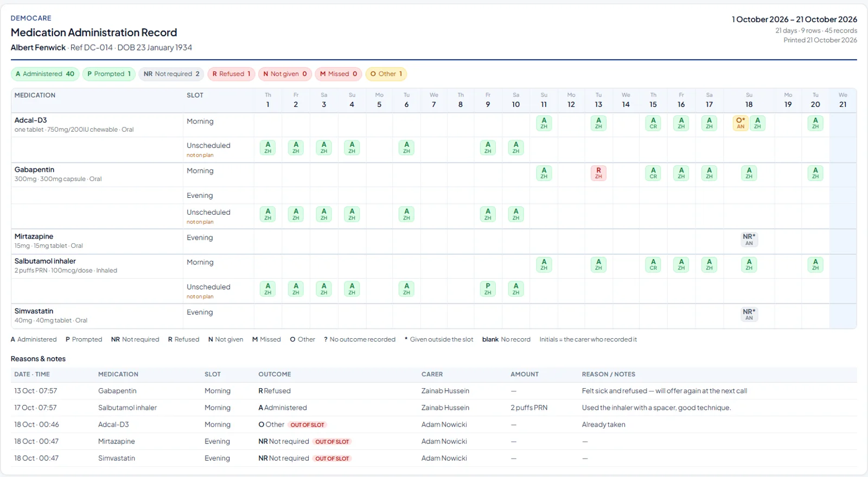
Task: Click the Salbutamol Unscheduled badge on day 10
Action: pos(516,289)
